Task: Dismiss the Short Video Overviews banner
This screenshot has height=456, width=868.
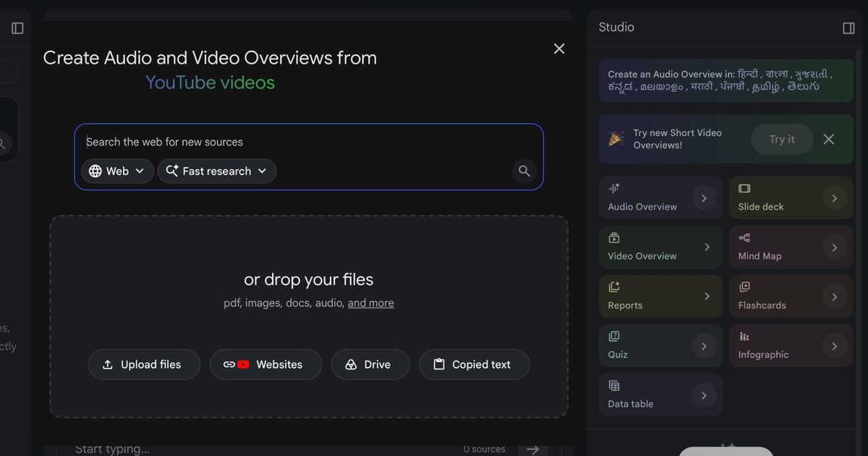Action: tap(829, 139)
